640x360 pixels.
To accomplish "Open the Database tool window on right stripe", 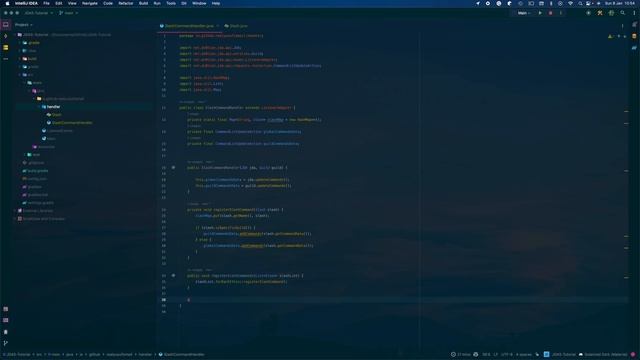I will click(x=634, y=36).
